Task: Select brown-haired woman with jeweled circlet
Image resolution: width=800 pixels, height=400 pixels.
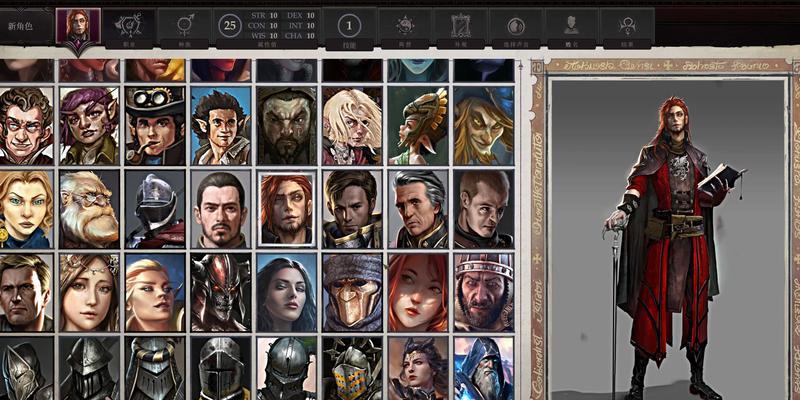Action: [x=89, y=292]
